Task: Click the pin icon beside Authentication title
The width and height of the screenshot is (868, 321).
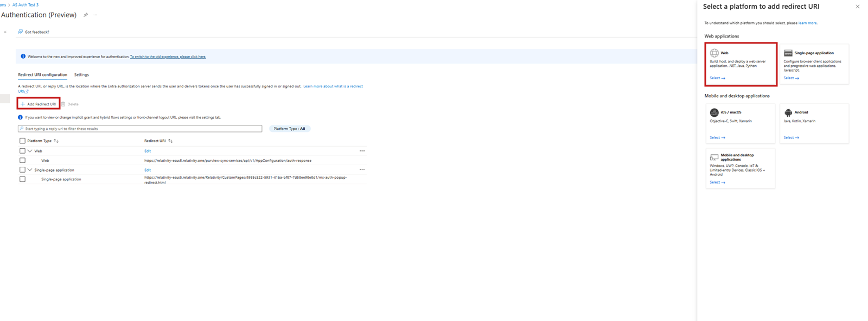Action: coord(86,15)
